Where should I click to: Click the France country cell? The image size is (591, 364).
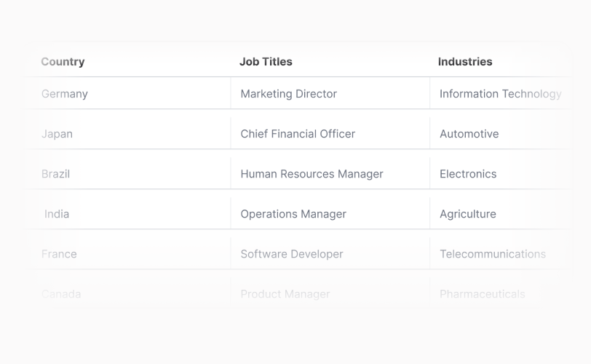[x=59, y=254]
